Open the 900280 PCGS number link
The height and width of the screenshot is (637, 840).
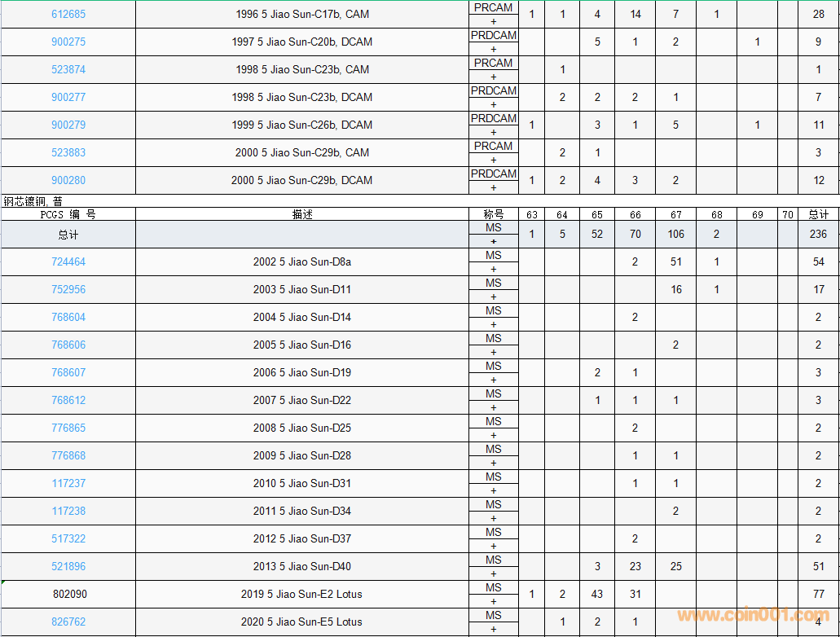(68, 180)
